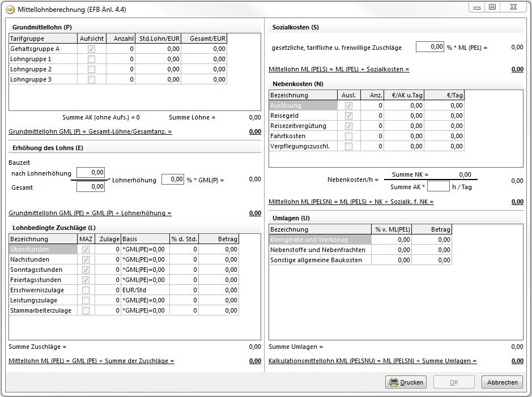Screen dimensions: 532x397
Task: Click the 'nach Lohnerhöhung' Bauzeit field
Action: 91,173
